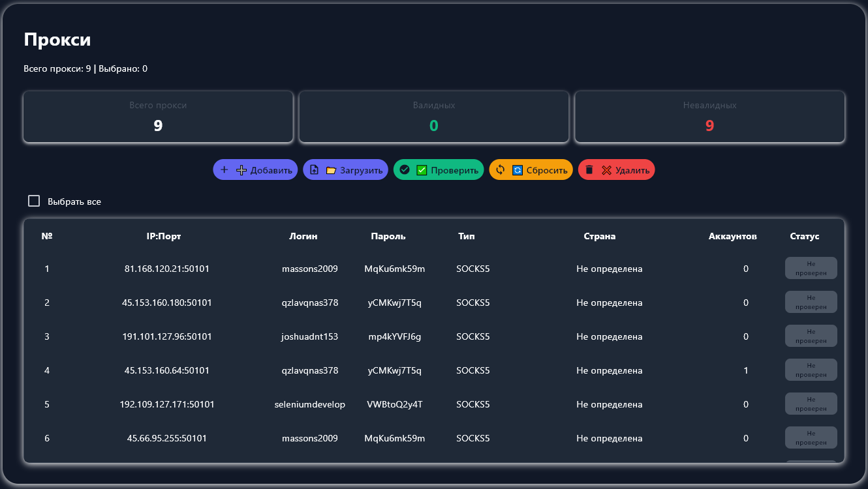
Task: Select proxy row 191.101.127.96:50101
Action: [x=167, y=336]
